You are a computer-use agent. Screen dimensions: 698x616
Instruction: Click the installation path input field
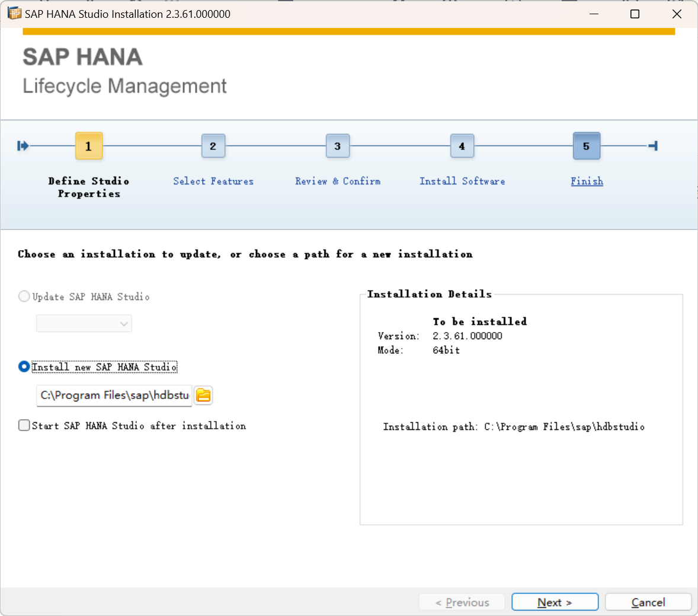pos(114,395)
